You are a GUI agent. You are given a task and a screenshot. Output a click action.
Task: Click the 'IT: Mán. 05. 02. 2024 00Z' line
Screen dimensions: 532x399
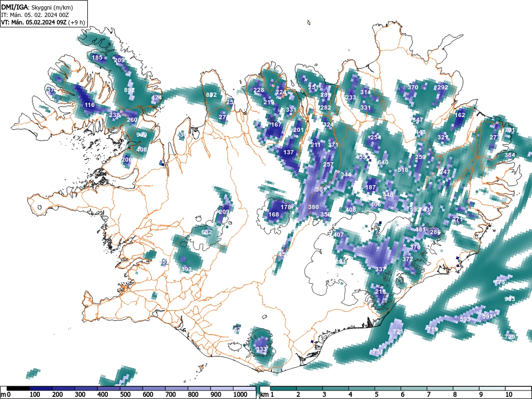(35, 15)
